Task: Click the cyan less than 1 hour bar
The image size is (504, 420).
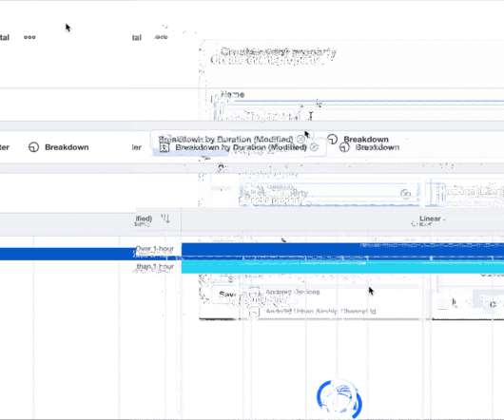Action: point(342,267)
